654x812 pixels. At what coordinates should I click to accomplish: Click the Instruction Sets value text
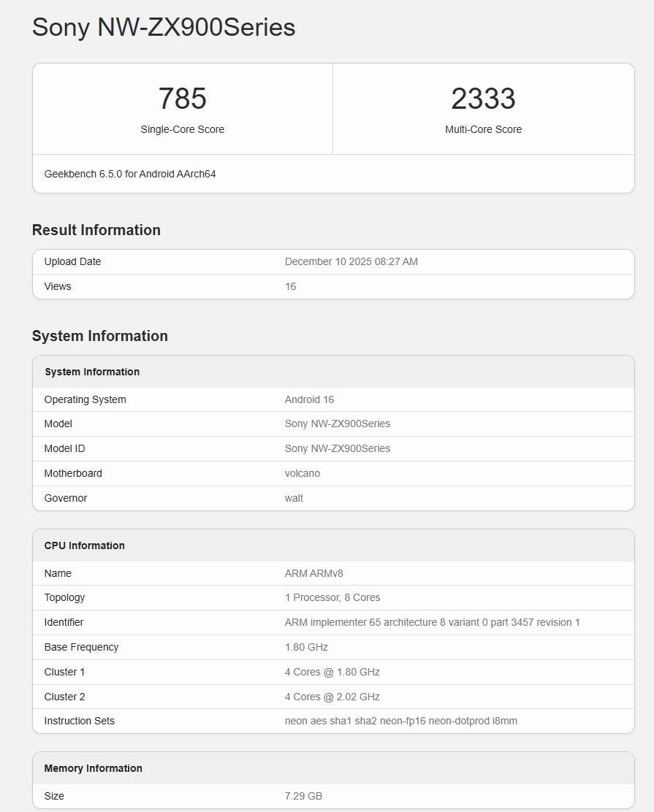(400, 721)
